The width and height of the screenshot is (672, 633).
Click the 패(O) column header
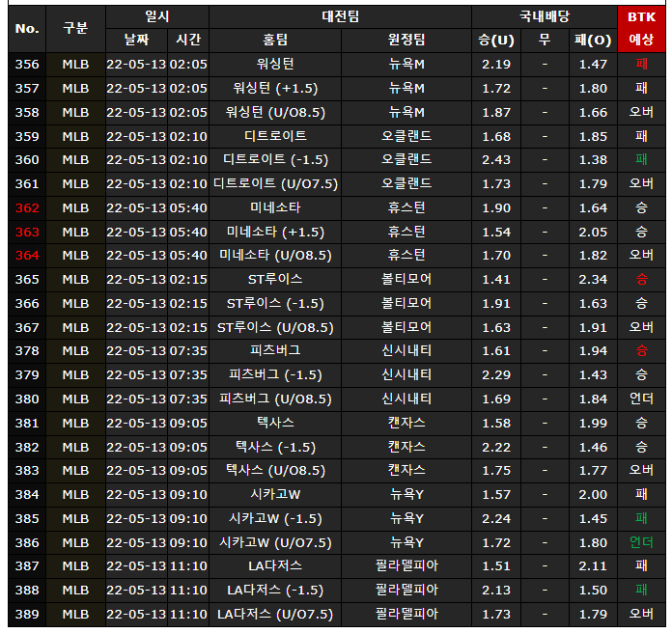tap(593, 41)
